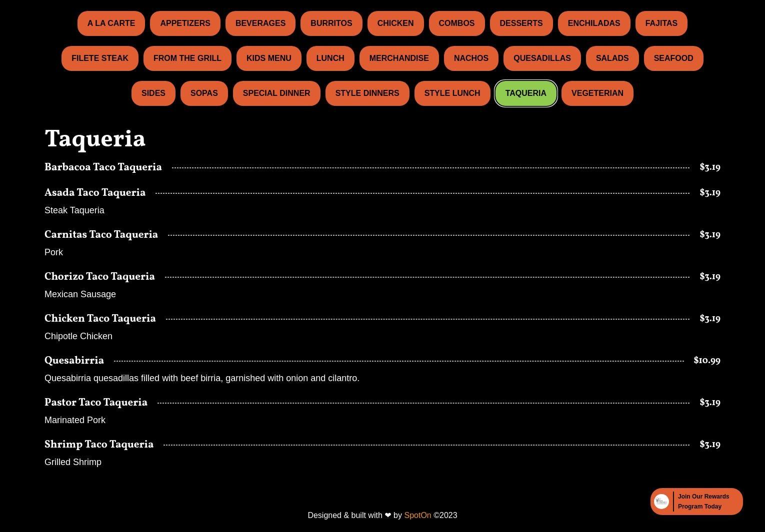765x532 pixels.
Task: Show the Quesadillas category
Action: [x=542, y=58]
